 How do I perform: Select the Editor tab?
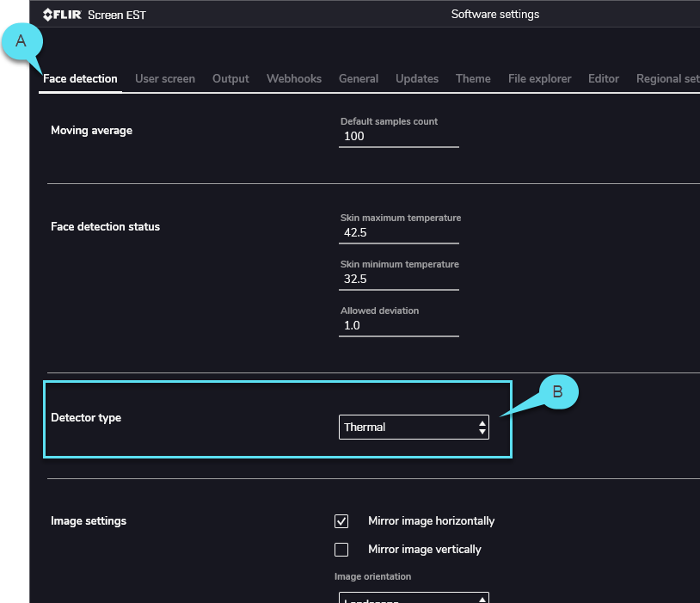(604, 78)
